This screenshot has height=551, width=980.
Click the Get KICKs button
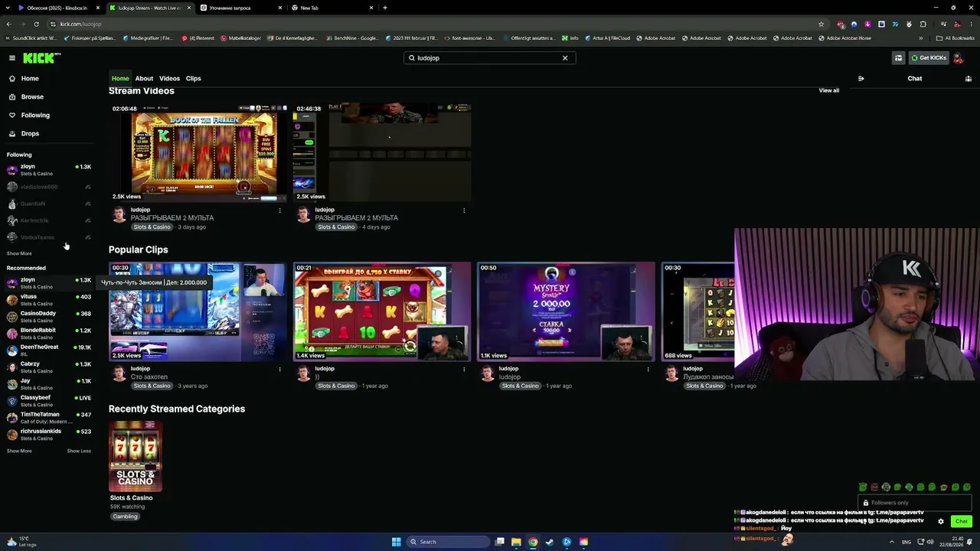pos(929,58)
